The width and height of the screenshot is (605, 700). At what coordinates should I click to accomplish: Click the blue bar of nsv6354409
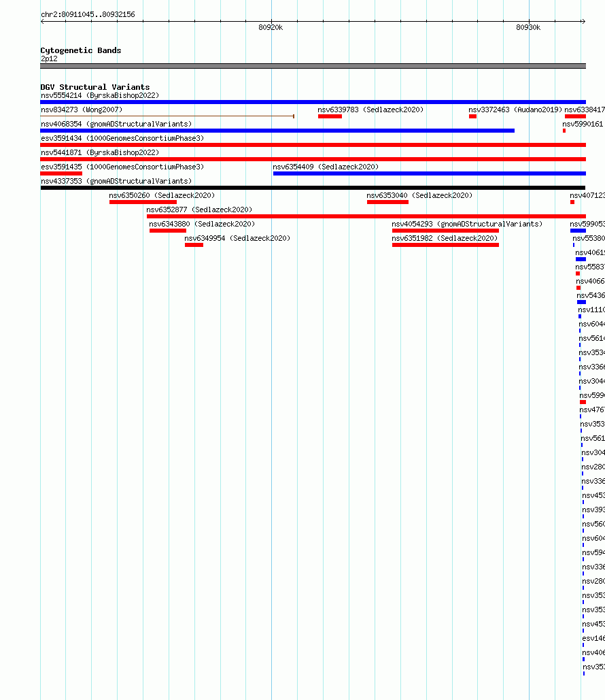(x=429, y=173)
